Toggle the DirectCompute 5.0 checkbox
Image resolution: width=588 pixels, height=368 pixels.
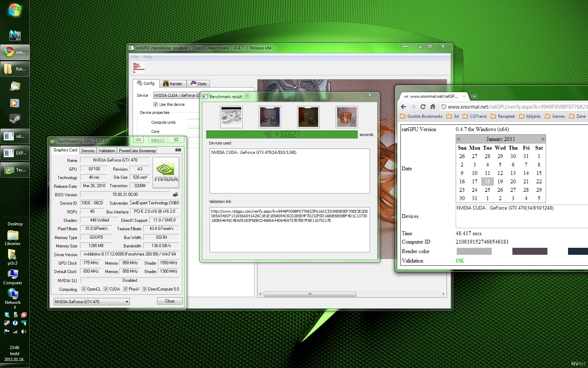[145, 289]
